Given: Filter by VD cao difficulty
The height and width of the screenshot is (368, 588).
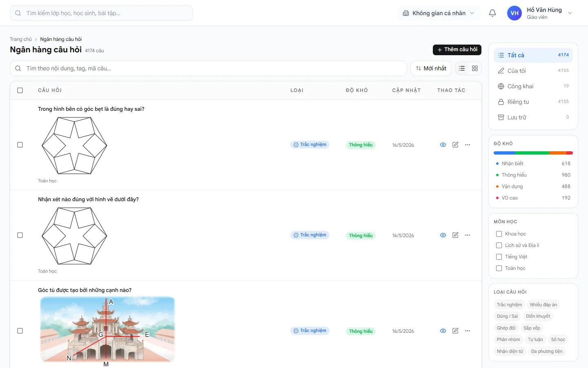Looking at the screenshot, I should [x=533, y=198].
